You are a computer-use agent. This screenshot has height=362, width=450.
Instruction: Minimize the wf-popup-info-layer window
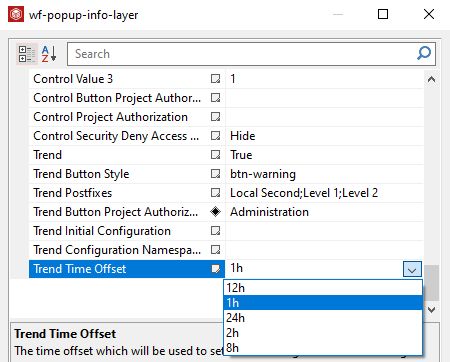click(x=338, y=14)
